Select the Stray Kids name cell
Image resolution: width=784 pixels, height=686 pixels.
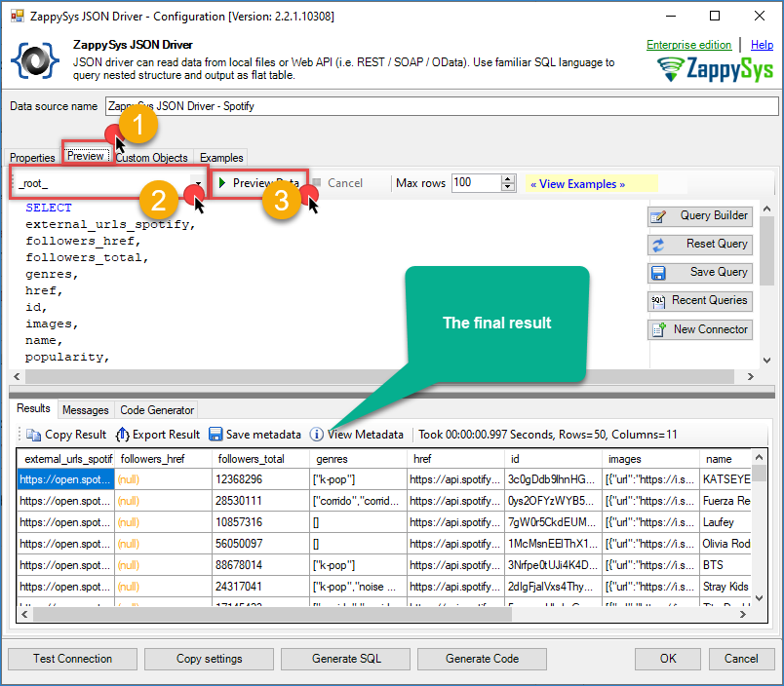[726, 587]
